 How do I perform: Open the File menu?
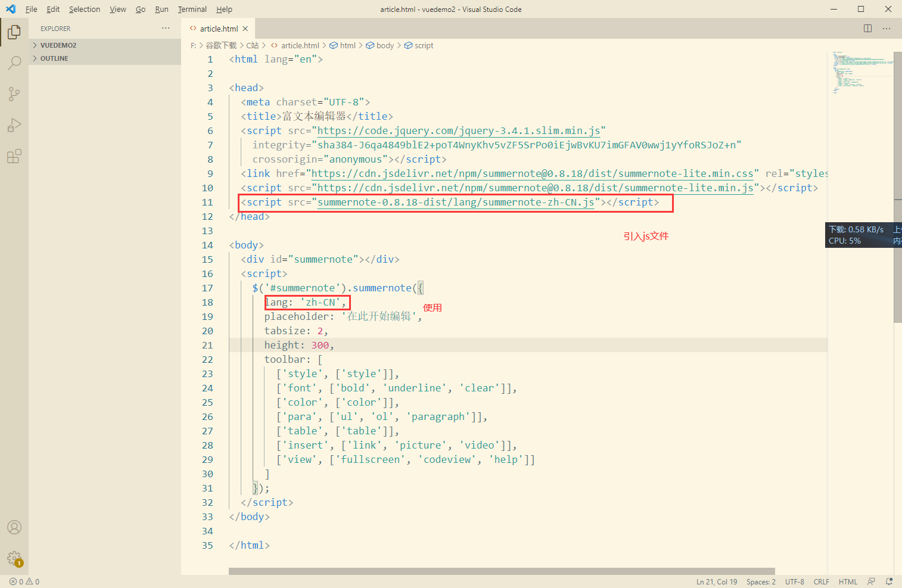[32, 9]
